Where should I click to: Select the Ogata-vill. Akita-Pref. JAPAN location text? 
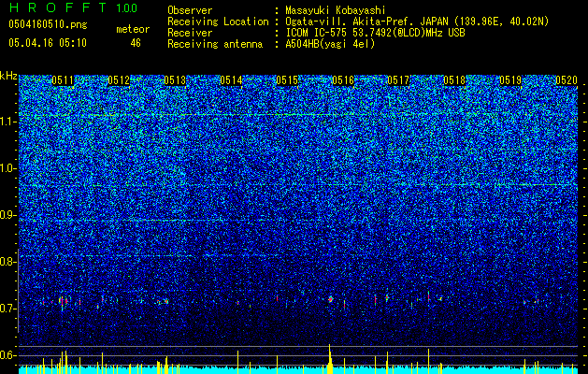(x=417, y=22)
